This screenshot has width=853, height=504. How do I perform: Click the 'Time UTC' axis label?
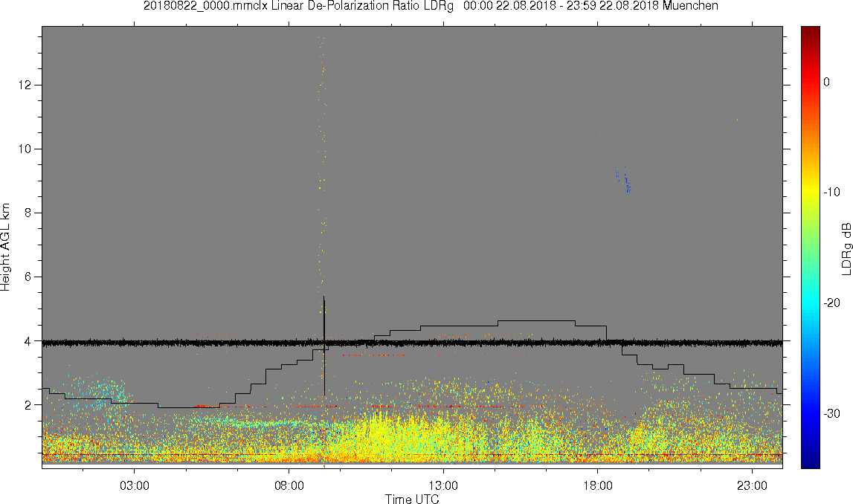click(x=412, y=499)
